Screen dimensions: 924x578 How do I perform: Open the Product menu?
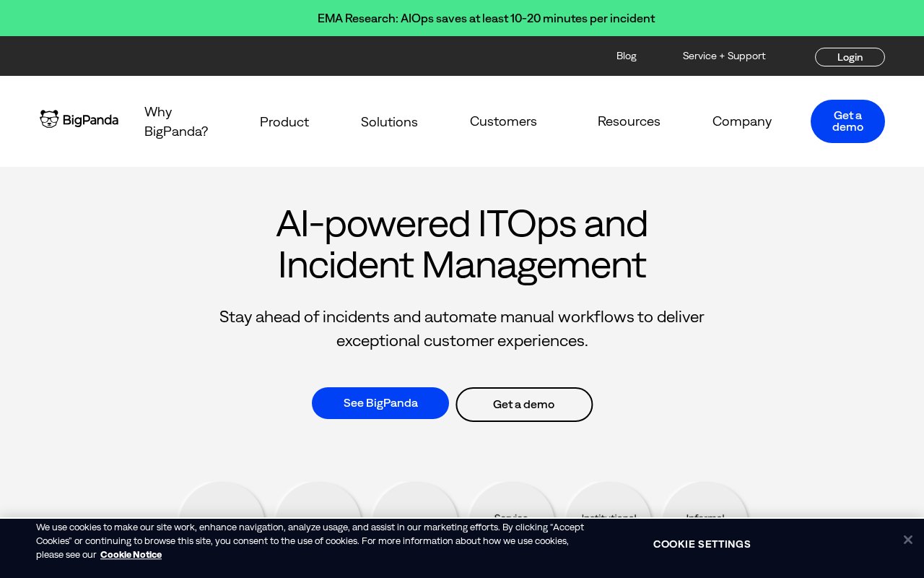click(x=284, y=122)
